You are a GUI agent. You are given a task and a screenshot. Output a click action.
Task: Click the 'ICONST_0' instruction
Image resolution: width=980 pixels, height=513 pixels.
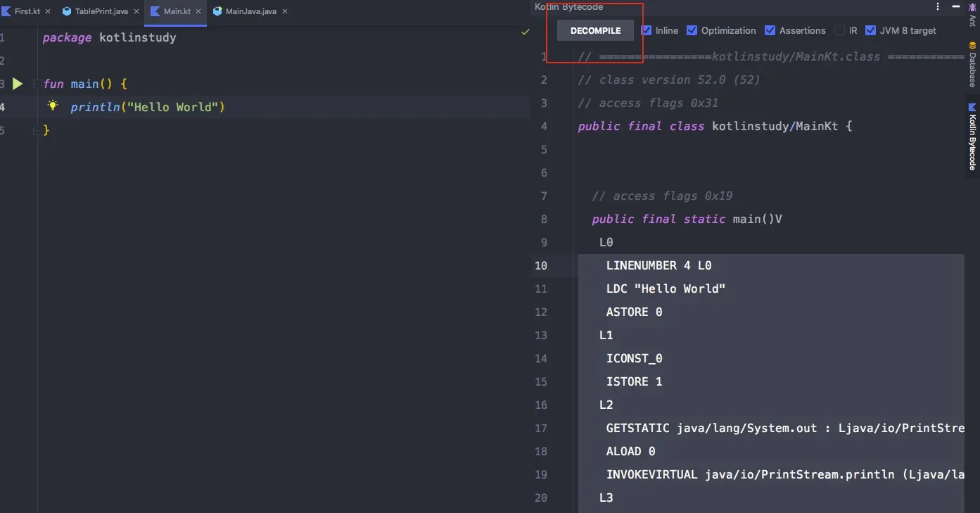click(635, 358)
